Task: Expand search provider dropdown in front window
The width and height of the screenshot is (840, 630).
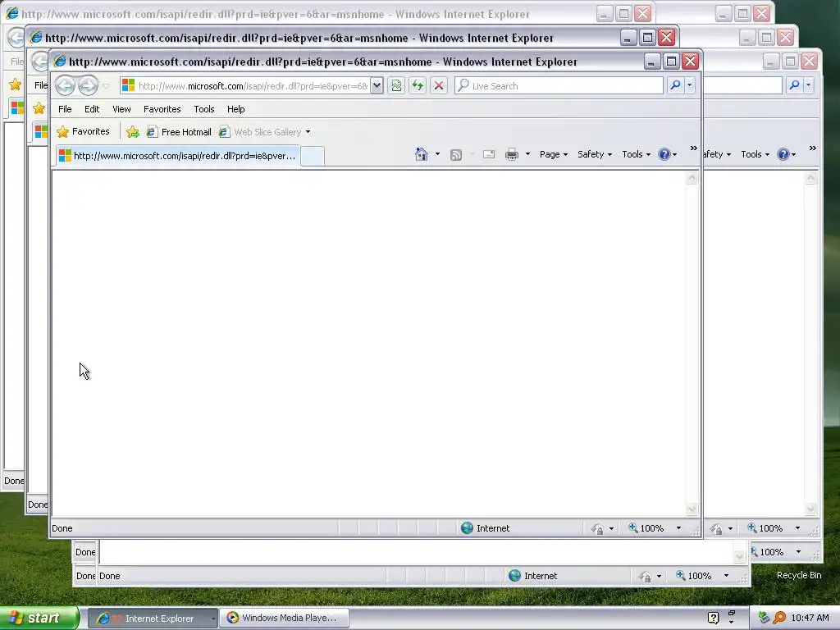Action: click(689, 85)
